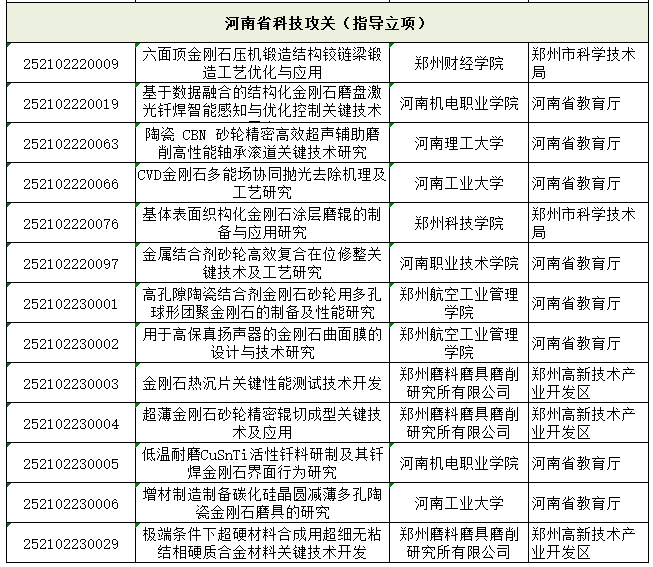Select project number 252102220066
This screenshot has height=567, width=653.
point(71,184)
